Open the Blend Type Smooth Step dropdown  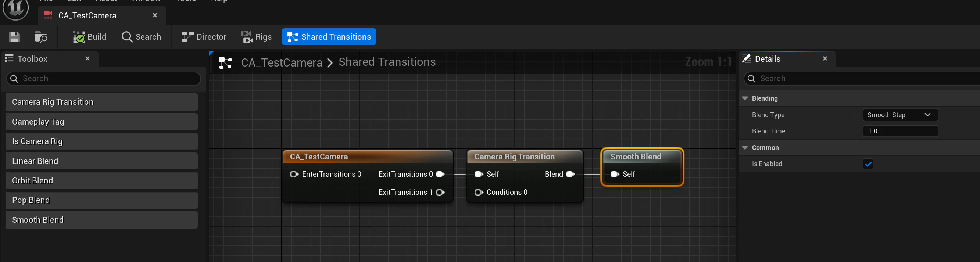click(900, 115)
